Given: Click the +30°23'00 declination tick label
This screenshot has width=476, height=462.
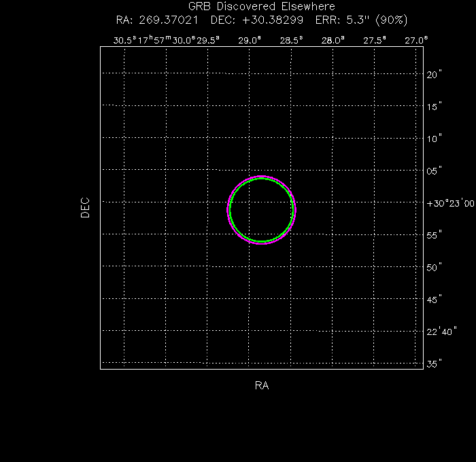Looking at the screenshot, I should click(450, 203).
